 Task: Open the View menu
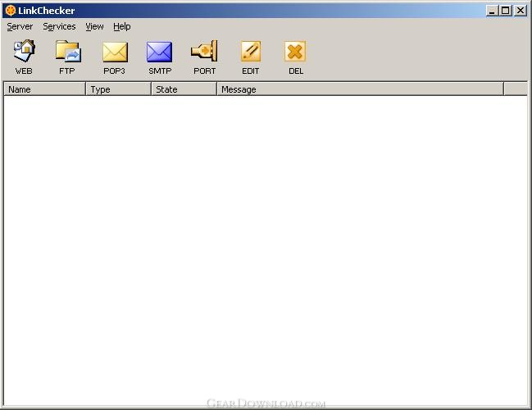point(94,26)
